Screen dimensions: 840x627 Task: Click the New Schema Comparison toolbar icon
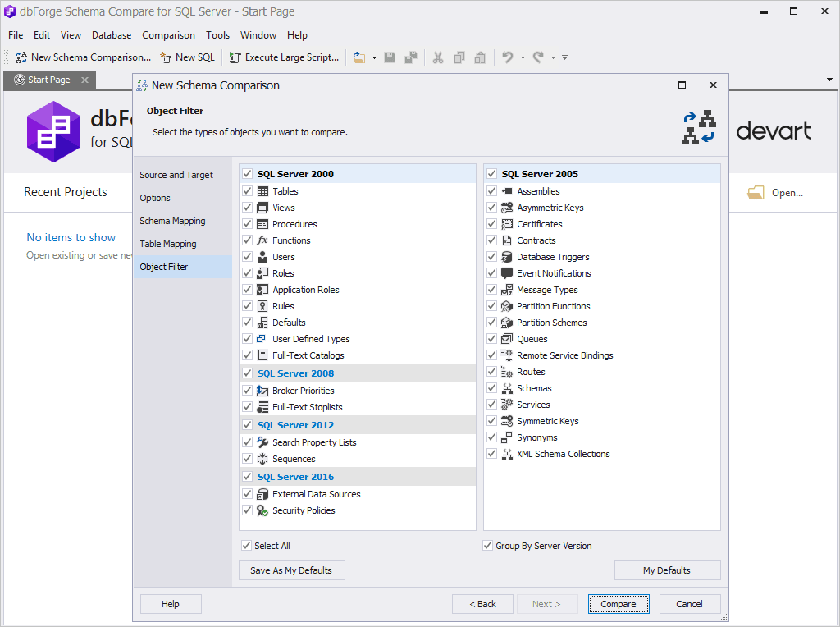(x=21, y=57)
